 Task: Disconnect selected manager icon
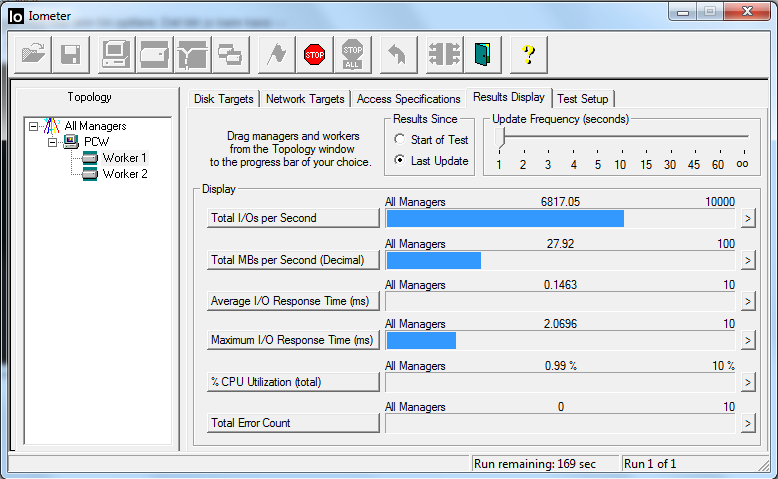click(445, 54)
